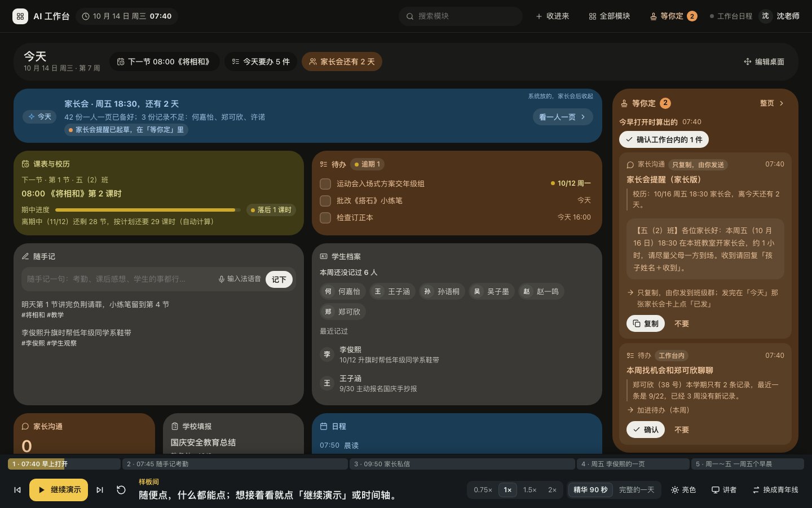Select student chip 孙语桐

tap(442, 292)
